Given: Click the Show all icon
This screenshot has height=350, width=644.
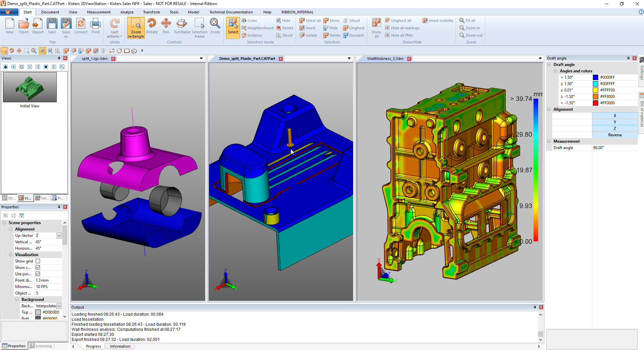Looking at the screenshot, I should pyautogui.click(x=376, y=28).
